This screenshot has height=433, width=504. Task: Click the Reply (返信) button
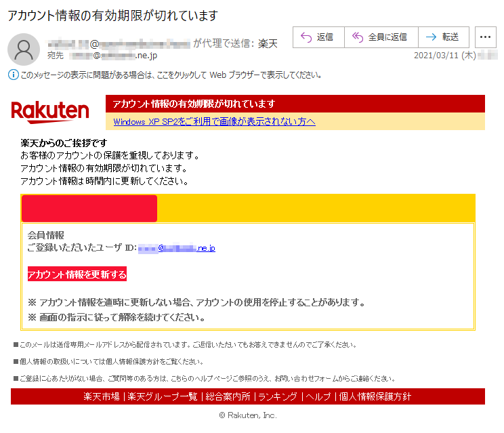[318, 37]
